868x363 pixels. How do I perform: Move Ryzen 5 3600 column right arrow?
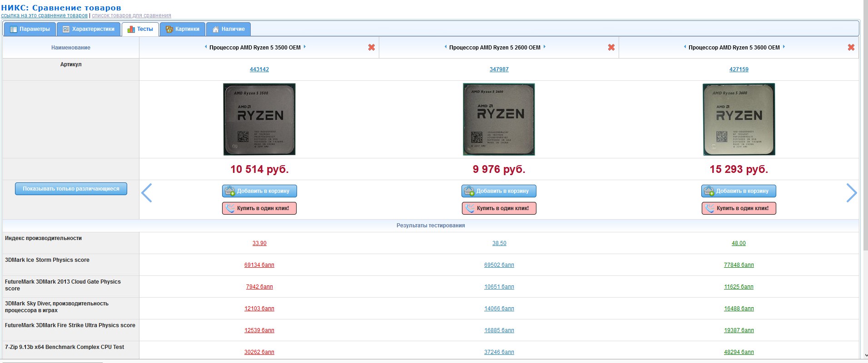tap(784, 47)
